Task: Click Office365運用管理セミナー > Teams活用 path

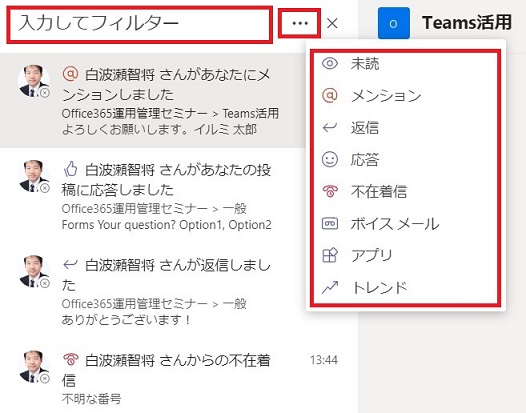Action: point(170,113)
